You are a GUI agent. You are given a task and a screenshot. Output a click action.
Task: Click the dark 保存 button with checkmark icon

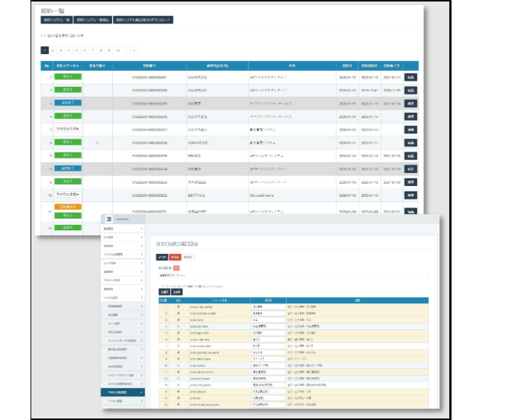click(163, 258)
